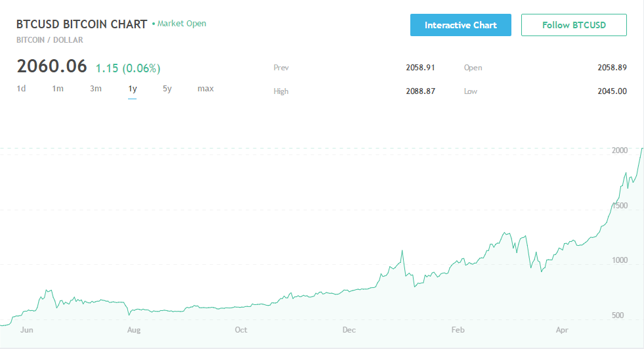This screenshot has height=349, width=644.
Task: Click the Jun date axis label
Action: (x=27, y=330)
